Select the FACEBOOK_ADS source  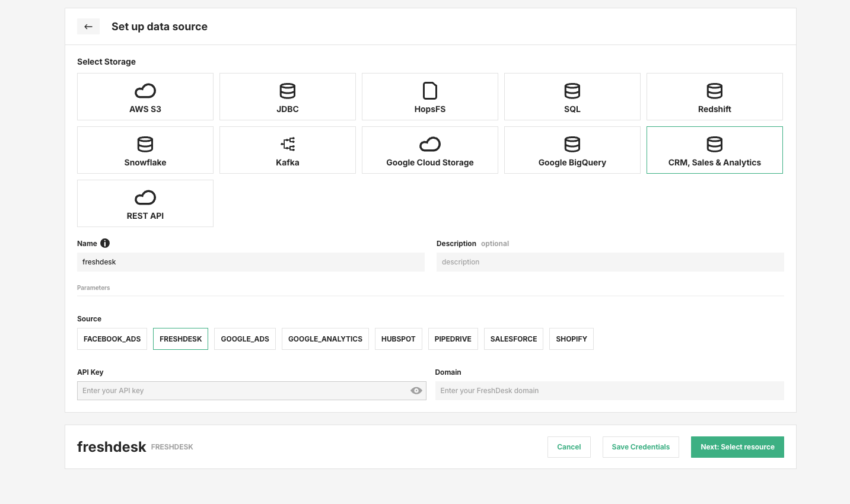coord(112,339)
